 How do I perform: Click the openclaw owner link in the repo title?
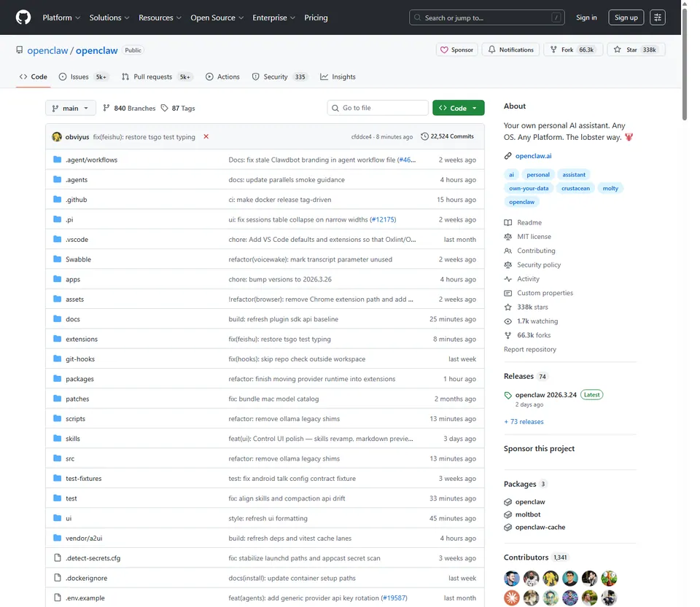(47, 50)
